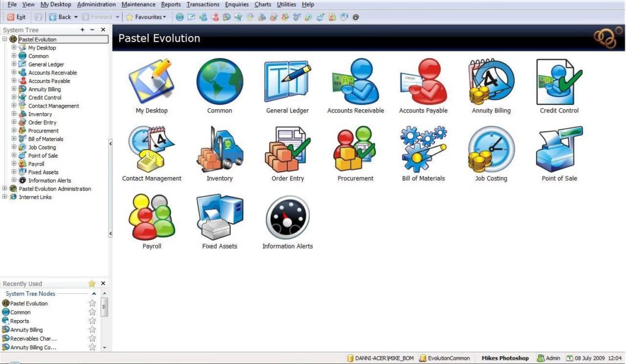
Task: Open the Transactions menu
Action: 202,4
